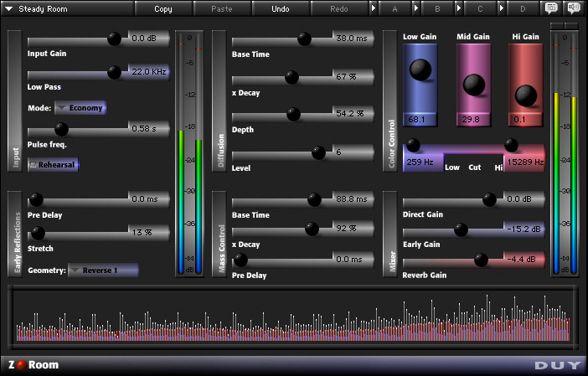Toggle the Diffusion section side tab

point(220,100)
